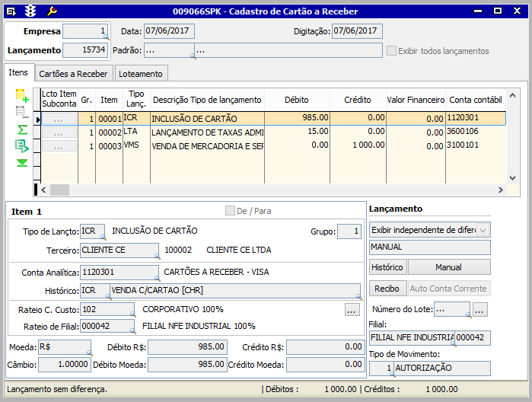Enable the 'Exibir todos lançamentos' checkbox
The height and width of the screenshot is (402, 532).
(391, 51)
